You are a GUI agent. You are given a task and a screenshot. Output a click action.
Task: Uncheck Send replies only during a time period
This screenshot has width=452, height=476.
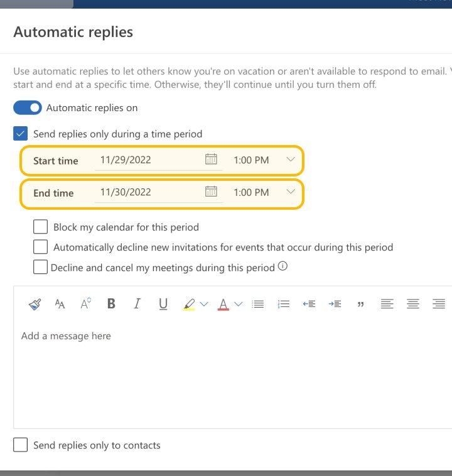coord(20,134)
